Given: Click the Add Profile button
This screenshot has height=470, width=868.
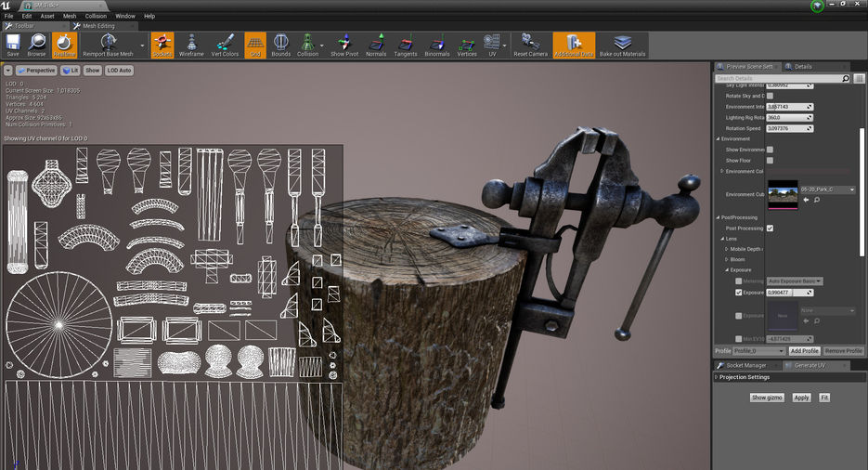Looking at the screenshot, I should point(804,351).
